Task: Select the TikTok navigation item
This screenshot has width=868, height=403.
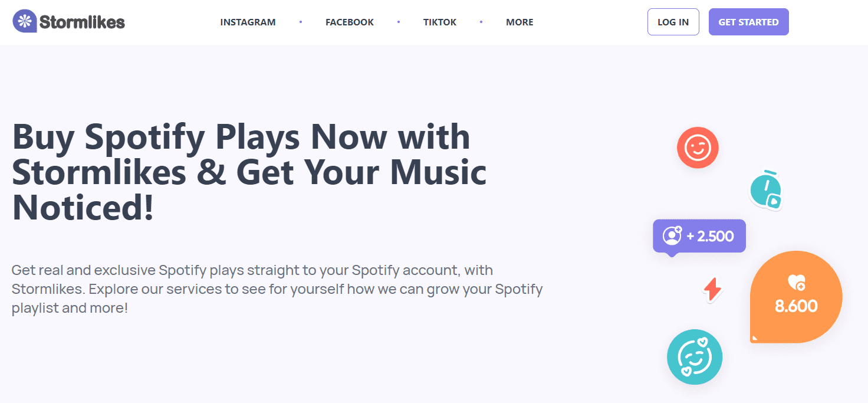Action: click(440, 22)
